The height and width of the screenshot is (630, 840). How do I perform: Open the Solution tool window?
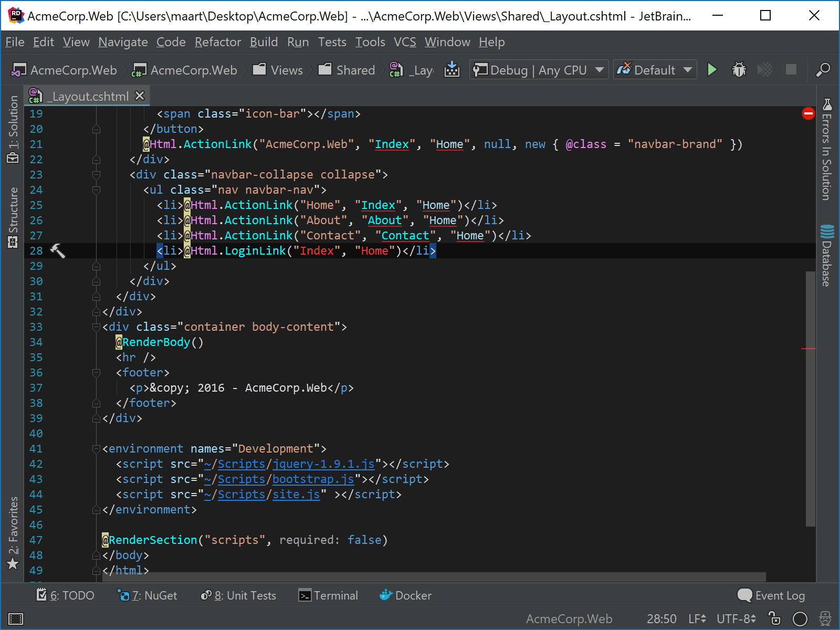point(13,130)
